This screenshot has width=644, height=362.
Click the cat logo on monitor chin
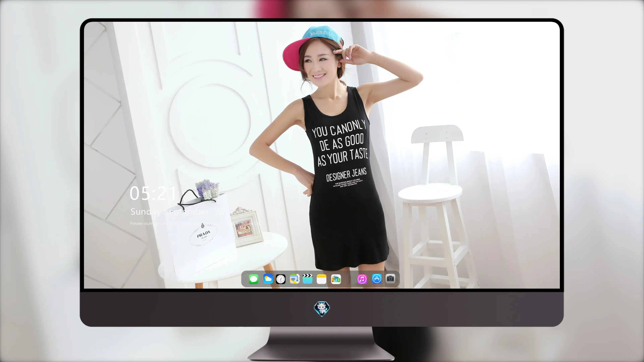322,309
